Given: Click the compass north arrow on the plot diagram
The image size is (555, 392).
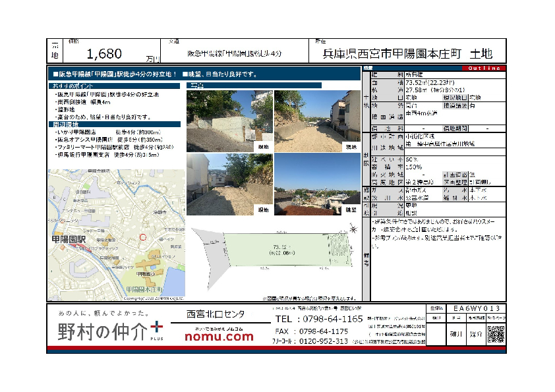Looking at the screenshot, I should pos(353,229).
